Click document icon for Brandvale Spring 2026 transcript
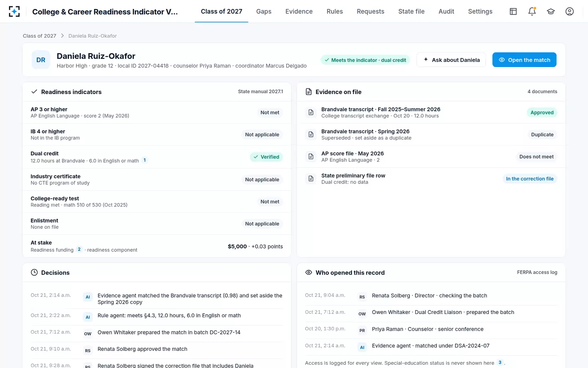The image size is (588, 368). pos(311,135)
